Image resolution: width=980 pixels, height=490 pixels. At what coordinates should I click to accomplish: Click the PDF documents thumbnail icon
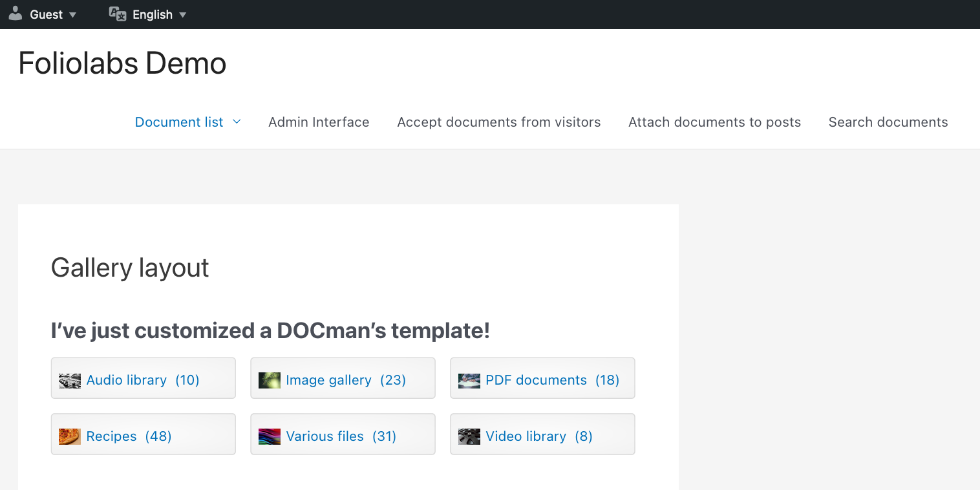click(x=469, y=381)
